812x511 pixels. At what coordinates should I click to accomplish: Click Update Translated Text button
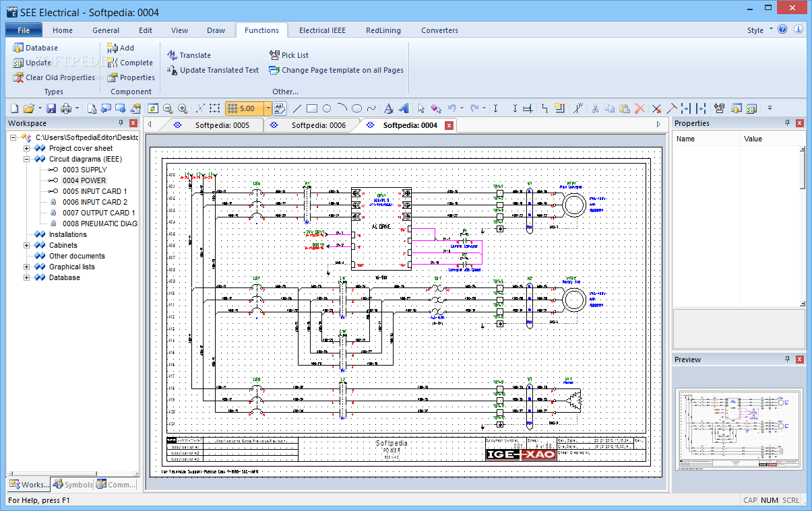click(213, 70)
